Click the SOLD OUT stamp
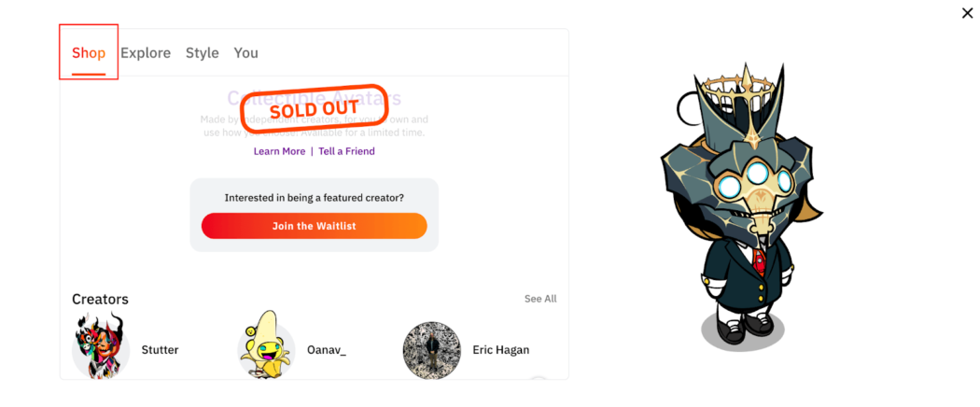980x407 pixels. coord(314,110)
